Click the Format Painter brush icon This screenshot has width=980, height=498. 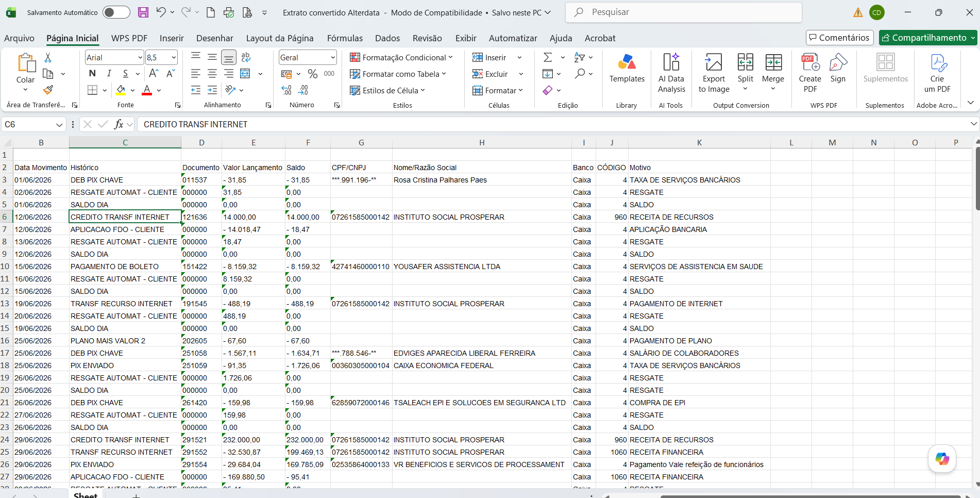[x=48, y=90]
